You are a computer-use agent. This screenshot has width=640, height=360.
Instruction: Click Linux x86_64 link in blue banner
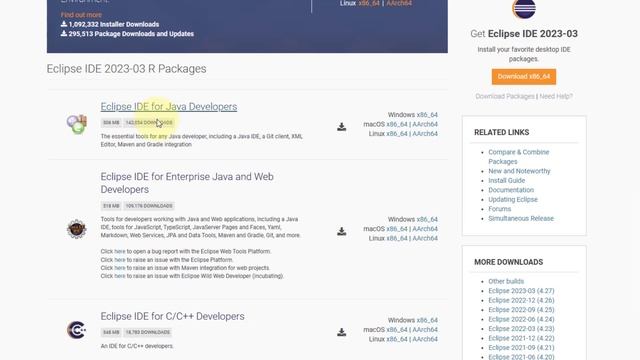click(369, 3)
